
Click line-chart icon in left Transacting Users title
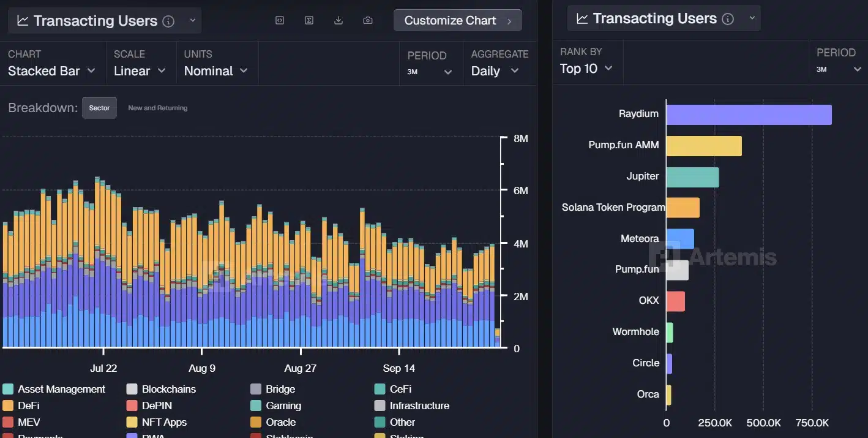(23, 21)
